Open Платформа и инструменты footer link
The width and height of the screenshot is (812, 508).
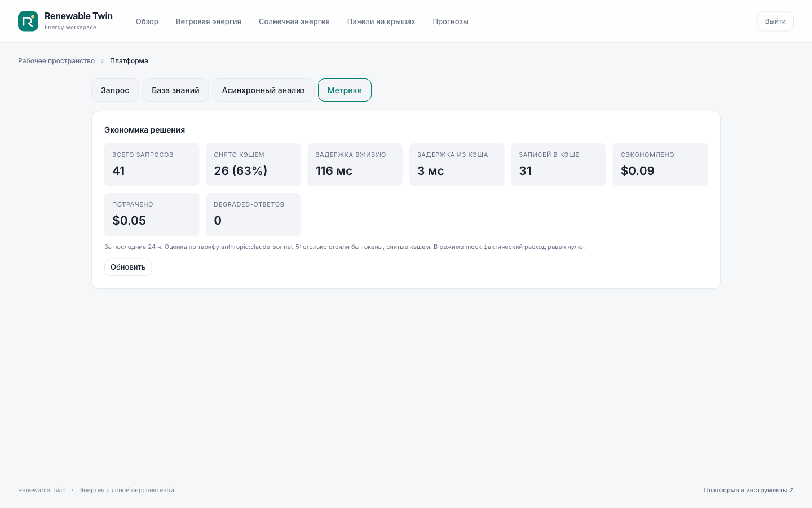(749, 490)
